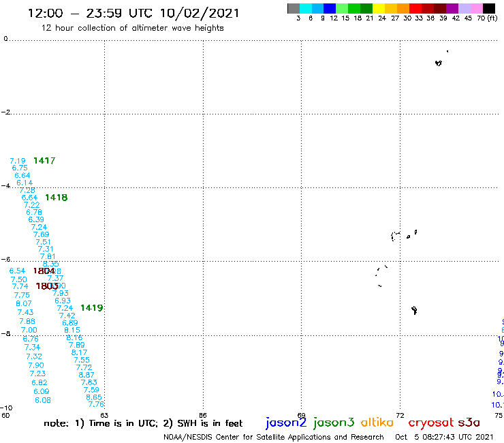The image size is (504, 443).
Task: Click the 6.39 wave height value
Action: (x=36, y=219)
